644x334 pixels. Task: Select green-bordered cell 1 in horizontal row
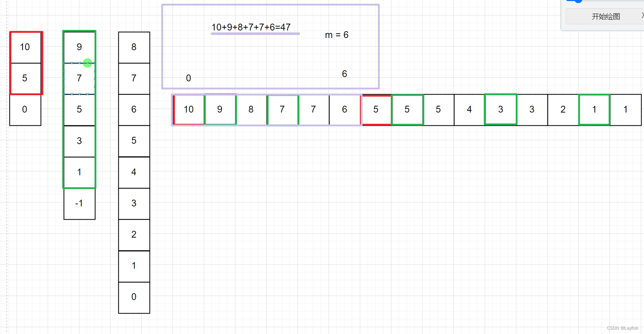pyautogui.click(x=594, y=110)
